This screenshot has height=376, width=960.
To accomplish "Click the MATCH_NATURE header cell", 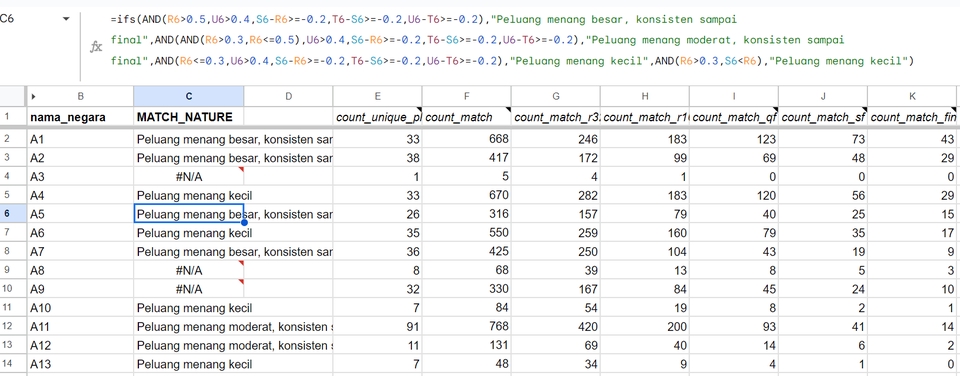I will (189, 117).
